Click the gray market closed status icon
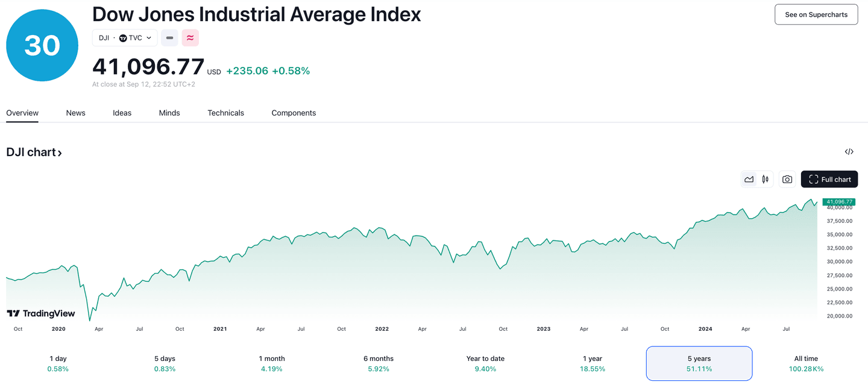868x385 pixels. coord(169,37)
